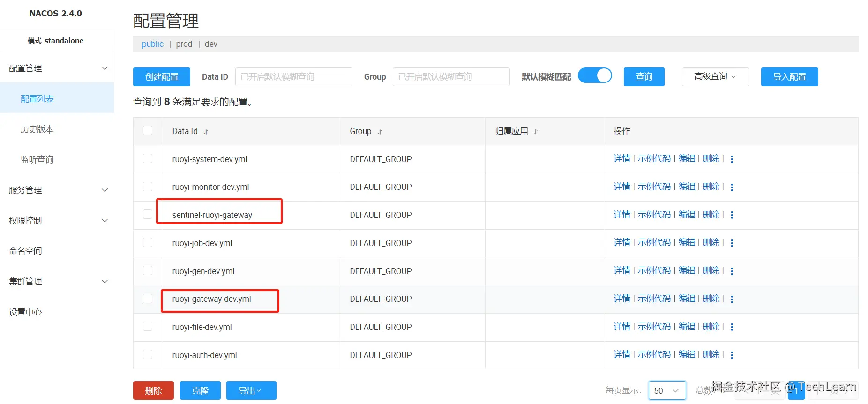
Task: Collapse the 配置管理 sidebar section
Action: pyautogui.click(x=57, y=68)
